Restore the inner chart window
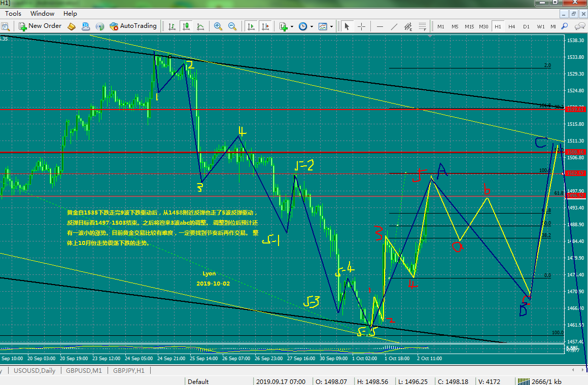Viewport: 588px width, 385px height. click(574, 14)
